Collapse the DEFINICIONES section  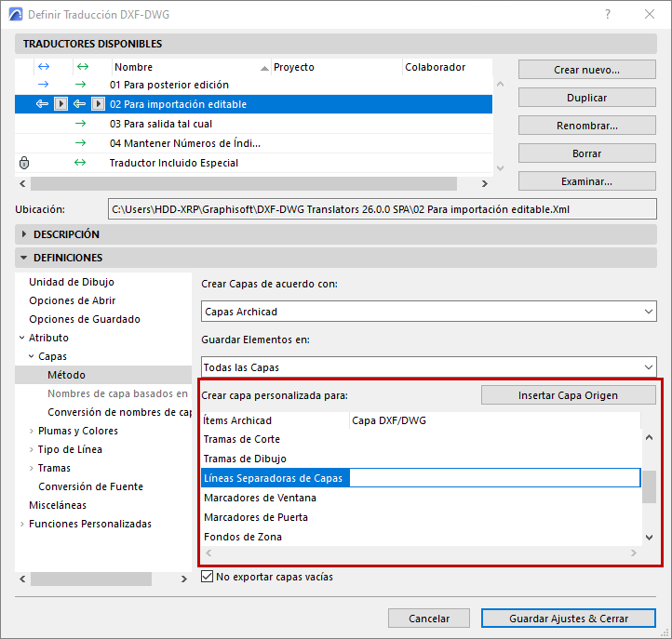coord(24,258)
